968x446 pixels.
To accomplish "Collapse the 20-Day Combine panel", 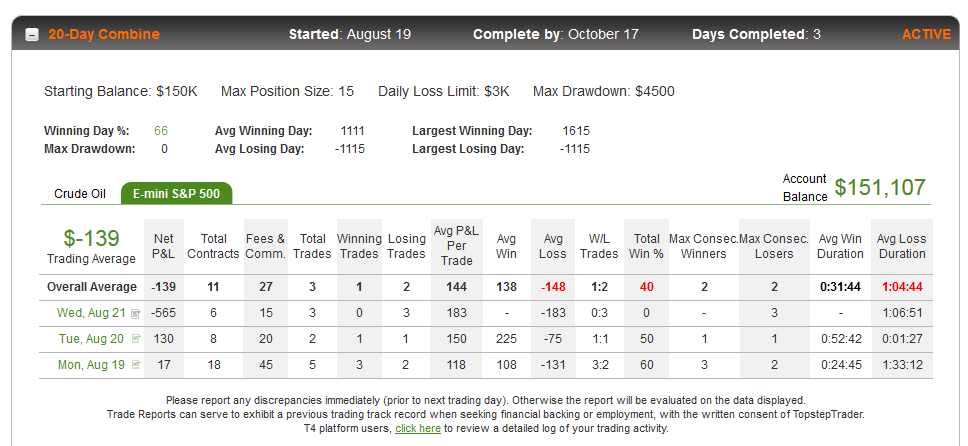I will (x=31, y=35).
